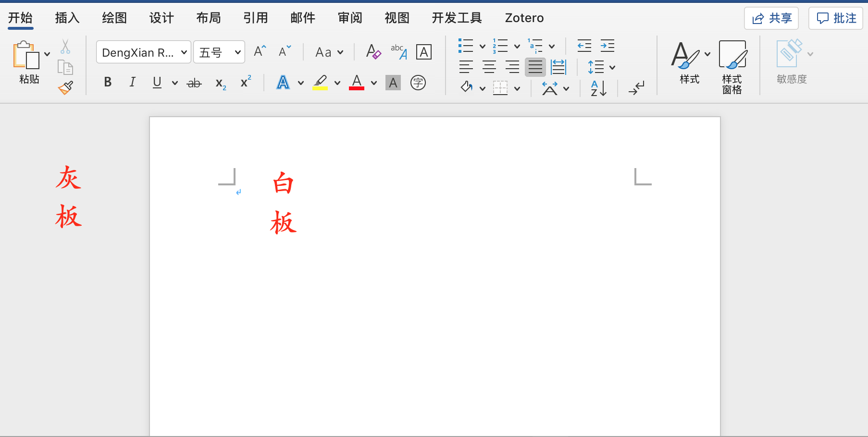Click the 敏感度 sensitivity button

point(793,62)
